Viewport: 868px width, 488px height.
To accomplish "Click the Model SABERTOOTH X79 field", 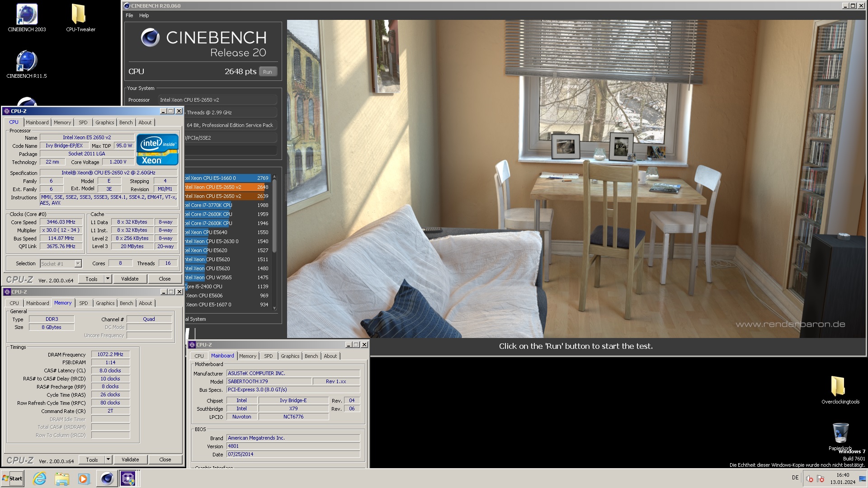I will tap(269, 382).
